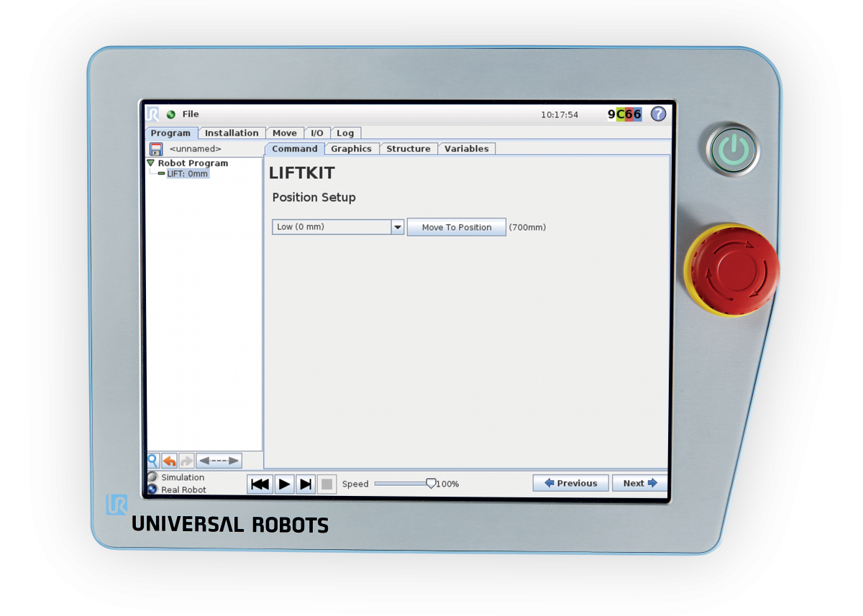Collapse the Robot Program tree triangle
Viewport: 863px width, 616px height.
(x=151, y=163)
